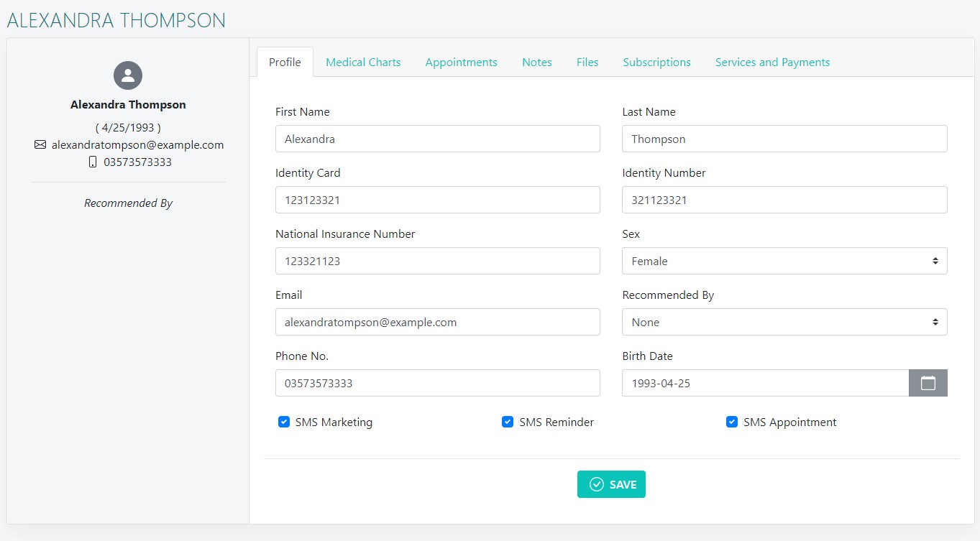Click into the Identity Number field
This screenshot has width=980, height=541.
tap(784, 200)
